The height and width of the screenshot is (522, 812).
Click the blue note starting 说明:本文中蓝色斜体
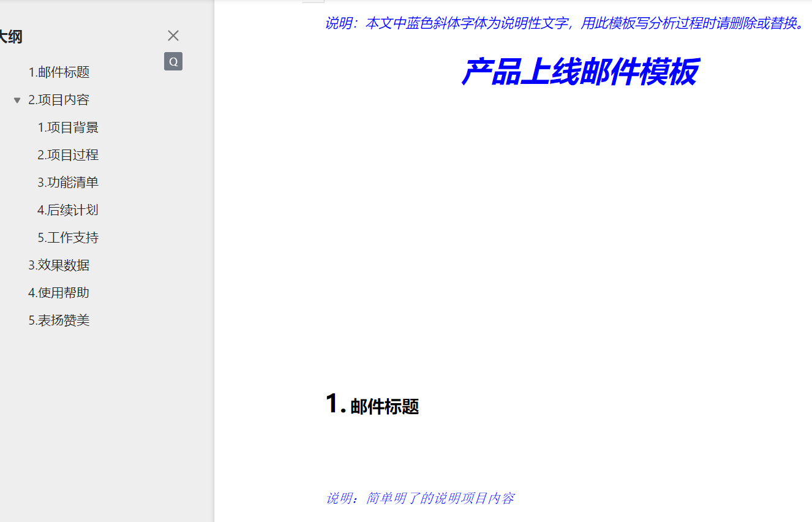[x=564, y=24]
